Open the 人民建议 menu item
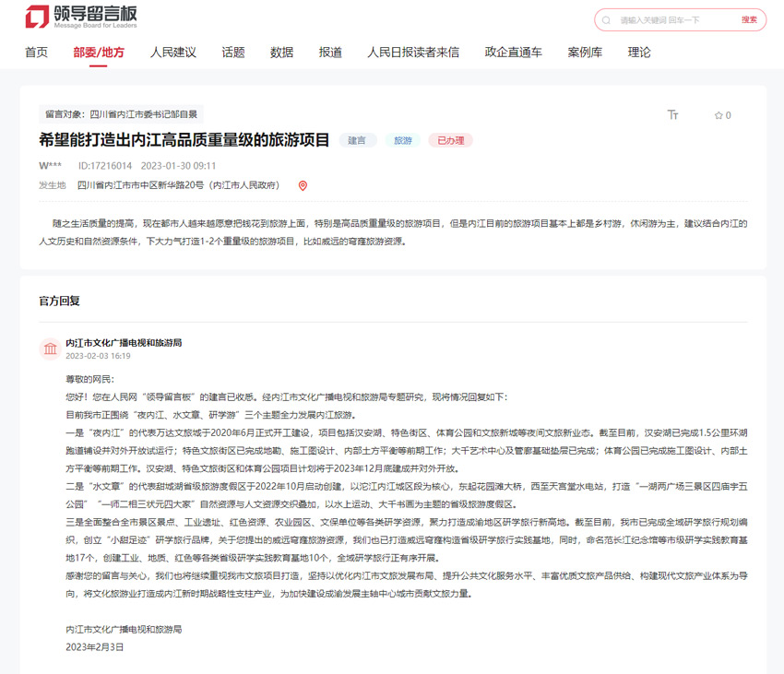784x674 pixels. click(x=173, y=53)
